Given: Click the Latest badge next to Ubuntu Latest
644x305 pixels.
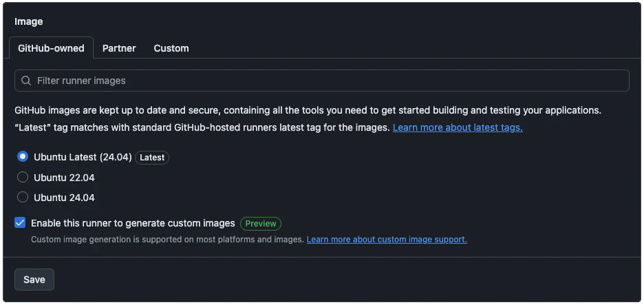Looking at the screenshot, I should coord(152,158).
